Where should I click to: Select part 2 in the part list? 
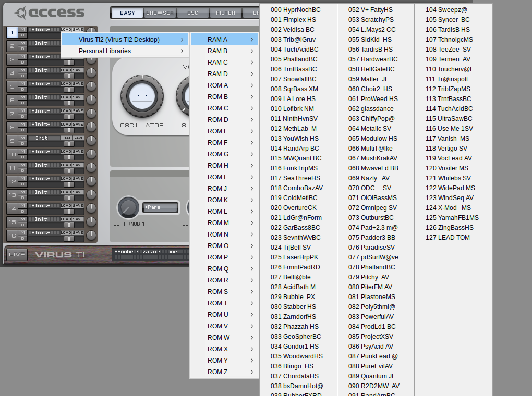pyautogui.click(x=12, y=46)
